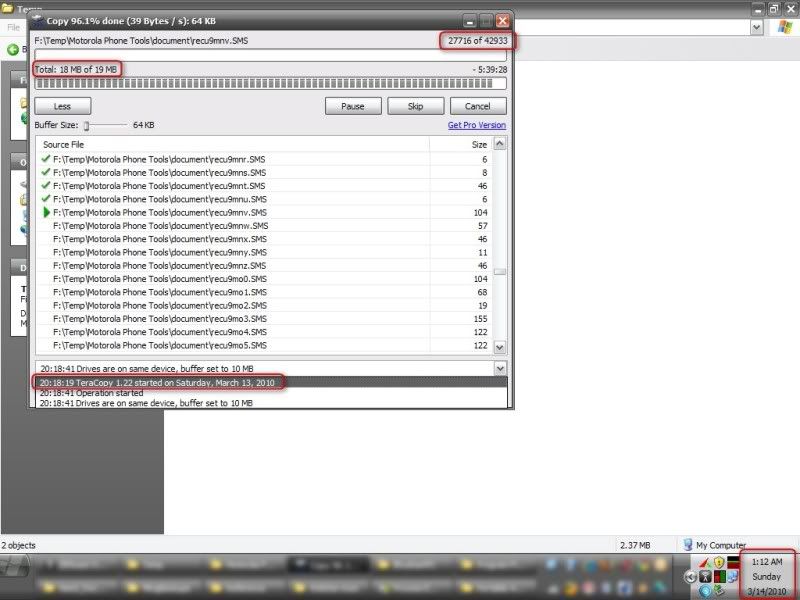Click the current file progress bar
800x600 pixels.
[270, 55]
